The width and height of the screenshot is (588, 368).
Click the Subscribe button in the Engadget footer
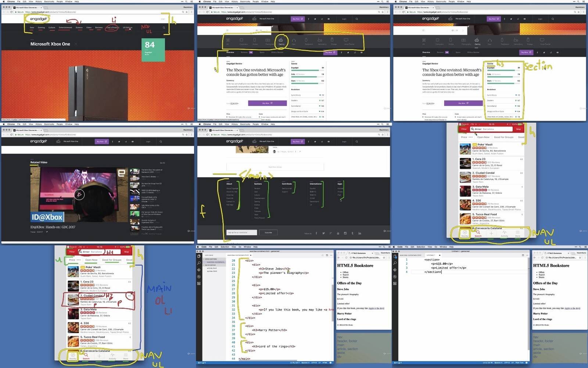point(269,233)
